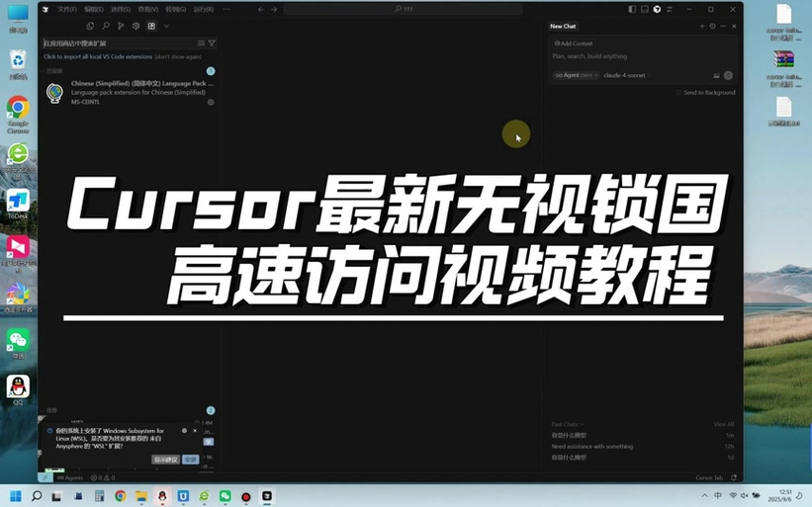Click Cursor Tab in status bar

709,477
